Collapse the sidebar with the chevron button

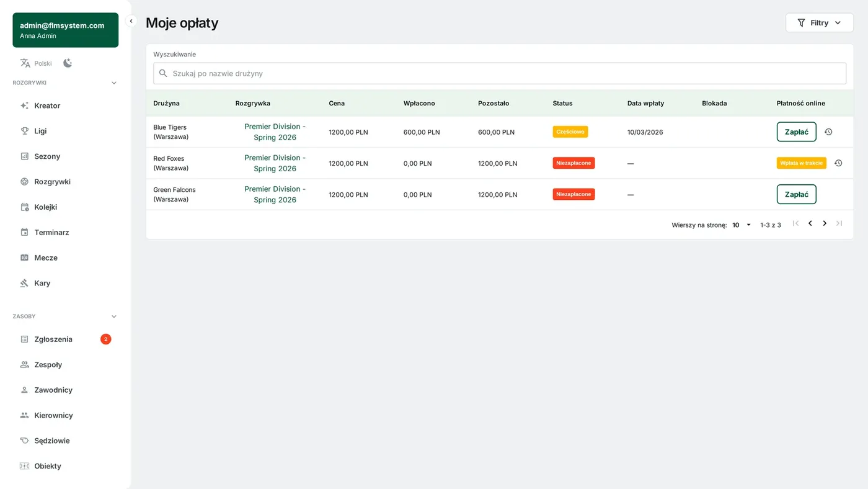131,21
